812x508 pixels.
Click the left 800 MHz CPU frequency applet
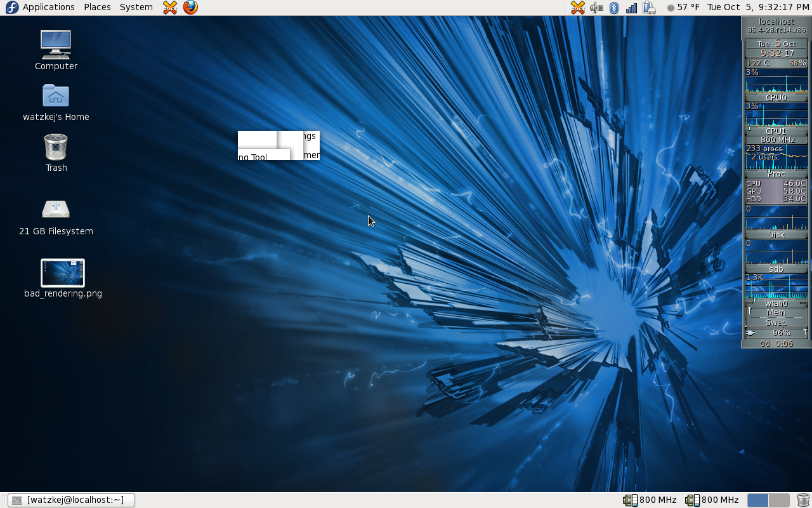[x=650, y=500]
